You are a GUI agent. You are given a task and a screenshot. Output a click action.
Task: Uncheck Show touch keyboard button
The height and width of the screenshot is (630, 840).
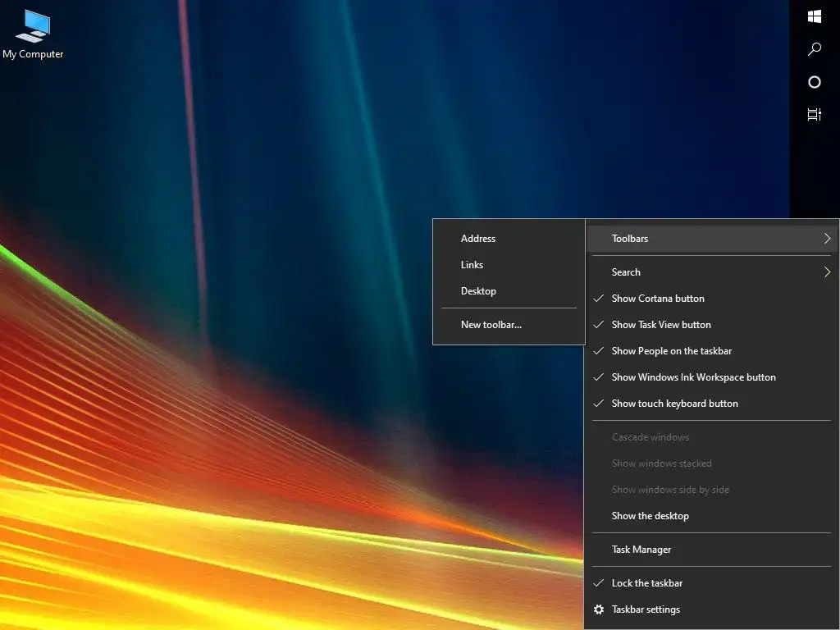coord(711,404)
